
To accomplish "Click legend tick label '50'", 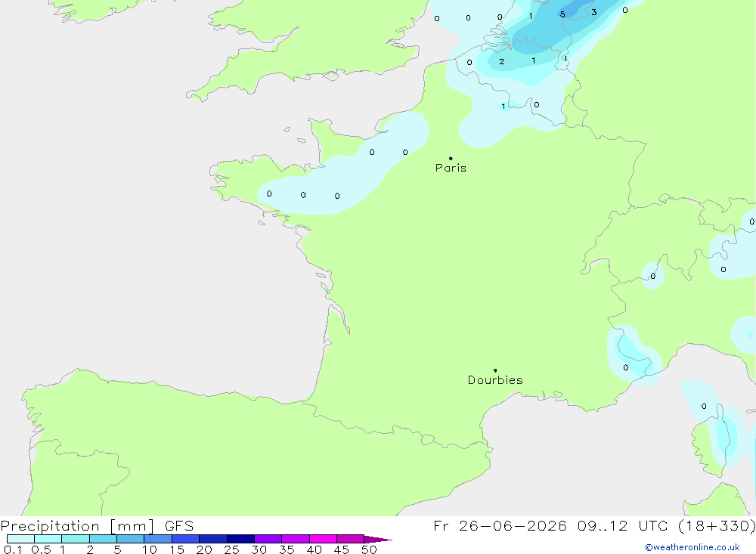I will (x=369, y=549).
